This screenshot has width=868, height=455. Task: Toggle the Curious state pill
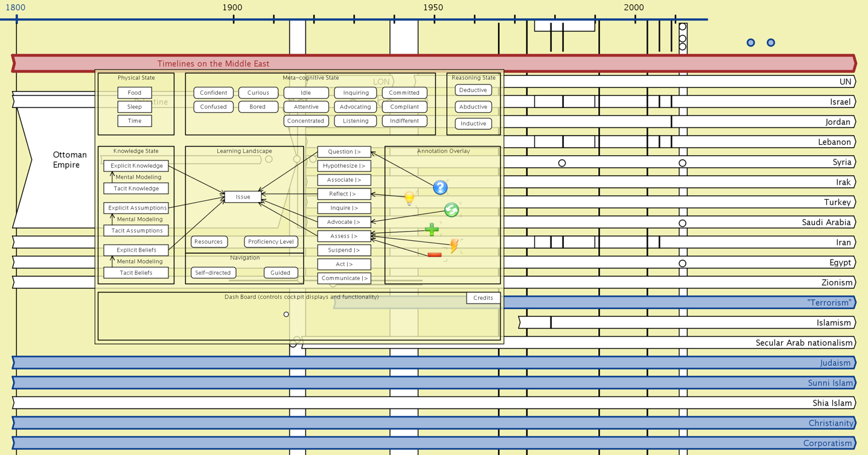(x=258, y=93)
